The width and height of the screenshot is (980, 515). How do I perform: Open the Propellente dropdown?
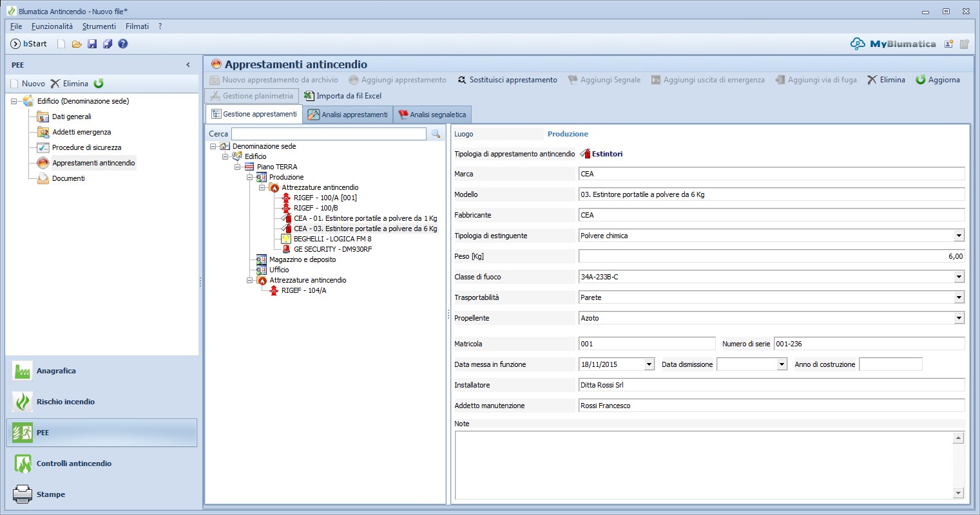[959, 318]
